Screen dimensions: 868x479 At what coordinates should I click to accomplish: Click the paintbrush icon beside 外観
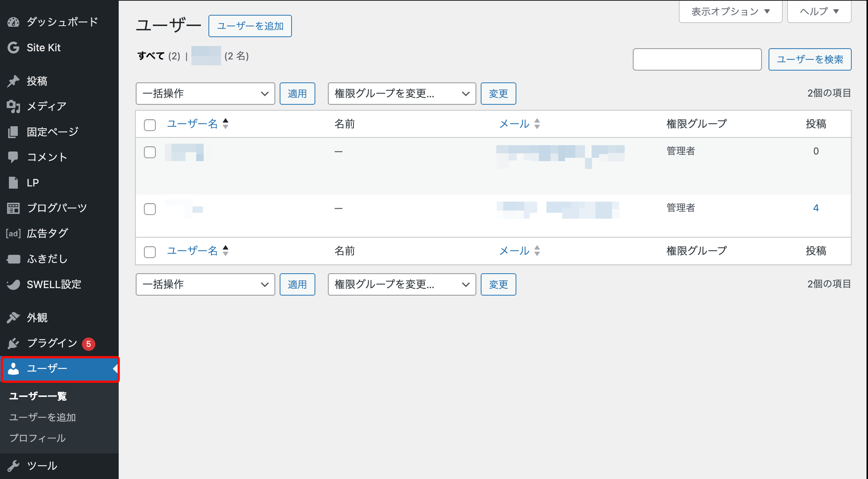pyautogui.click(x=13, y=317)
